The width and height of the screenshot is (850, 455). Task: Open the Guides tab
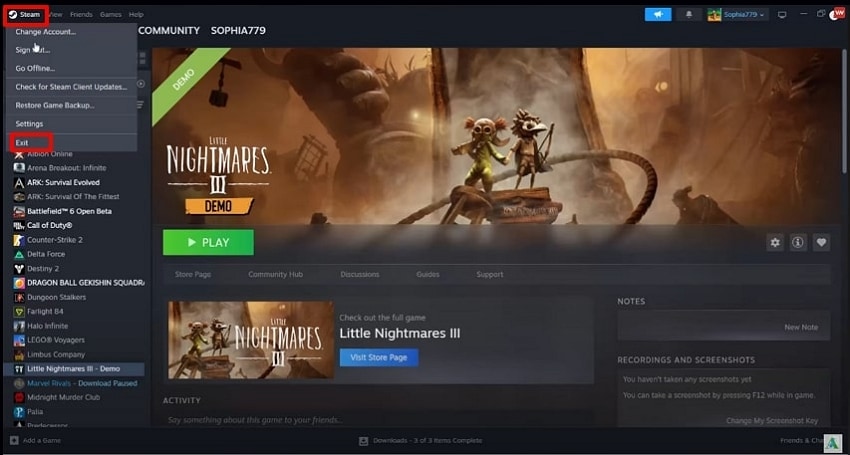(428, 274)
